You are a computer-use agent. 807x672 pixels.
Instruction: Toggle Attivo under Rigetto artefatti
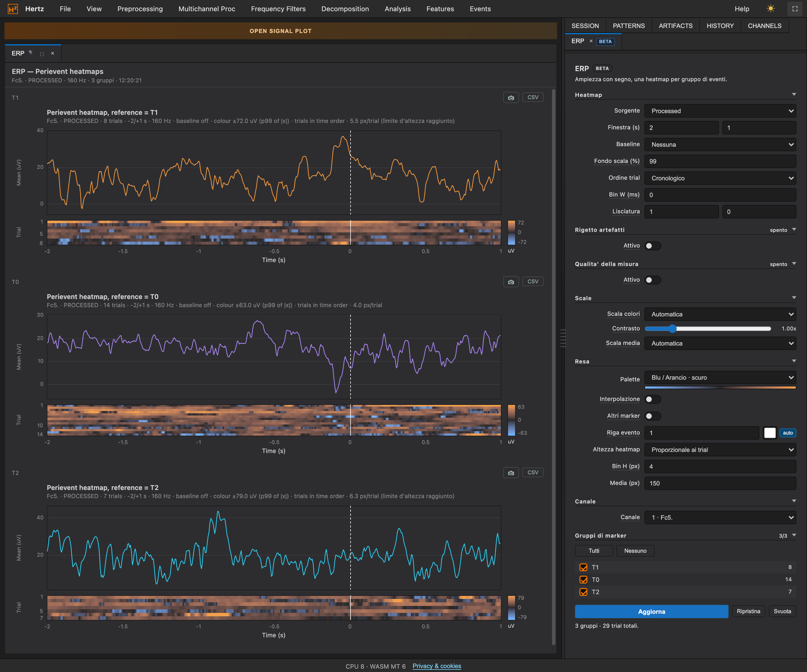click(653, 246)
